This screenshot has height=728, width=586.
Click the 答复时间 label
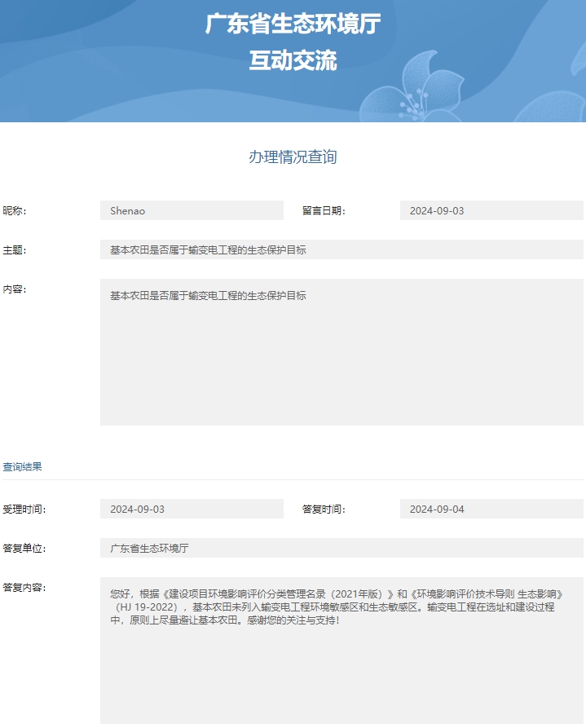point(324,509)
